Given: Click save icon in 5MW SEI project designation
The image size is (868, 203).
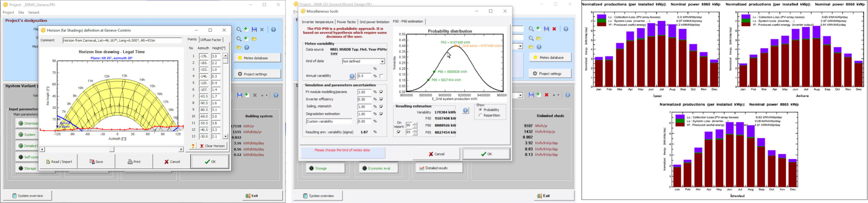Looking at the screenshot, I should 547,29.
